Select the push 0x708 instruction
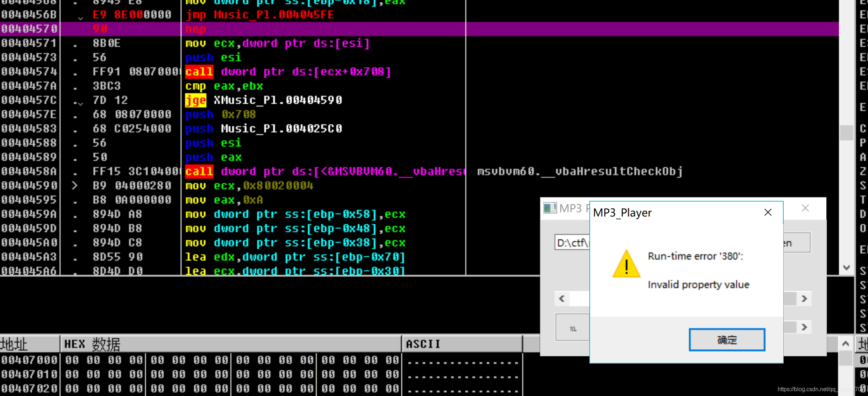The height and width of the screenshot is (396, 868). click(x=221, y=114)
